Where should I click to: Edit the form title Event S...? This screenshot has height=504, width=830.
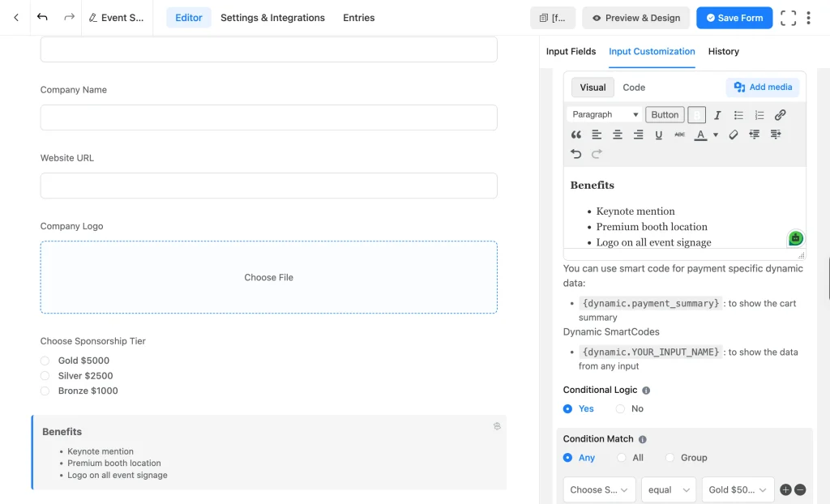pyautogui.click(x=117, y=18)
